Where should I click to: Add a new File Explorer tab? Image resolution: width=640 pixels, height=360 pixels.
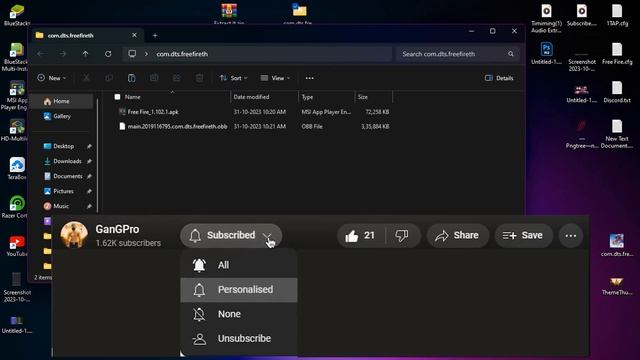pos(155,36)
